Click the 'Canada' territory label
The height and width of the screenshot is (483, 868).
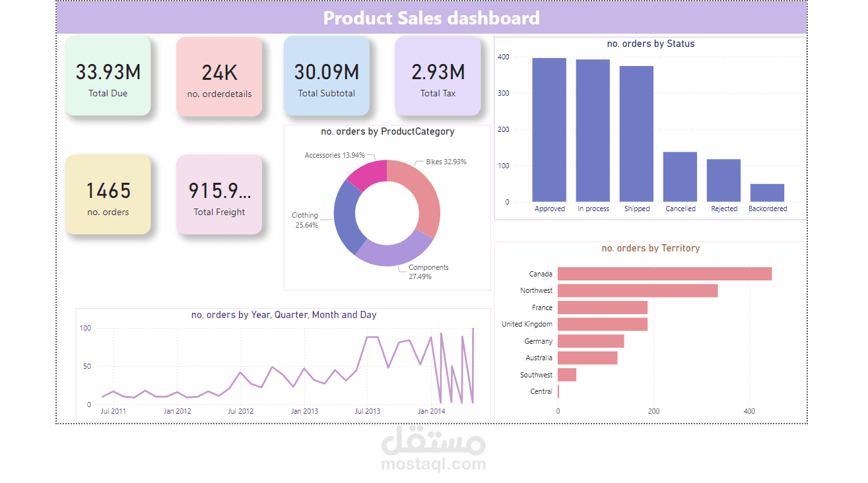[x=541, y=274]
